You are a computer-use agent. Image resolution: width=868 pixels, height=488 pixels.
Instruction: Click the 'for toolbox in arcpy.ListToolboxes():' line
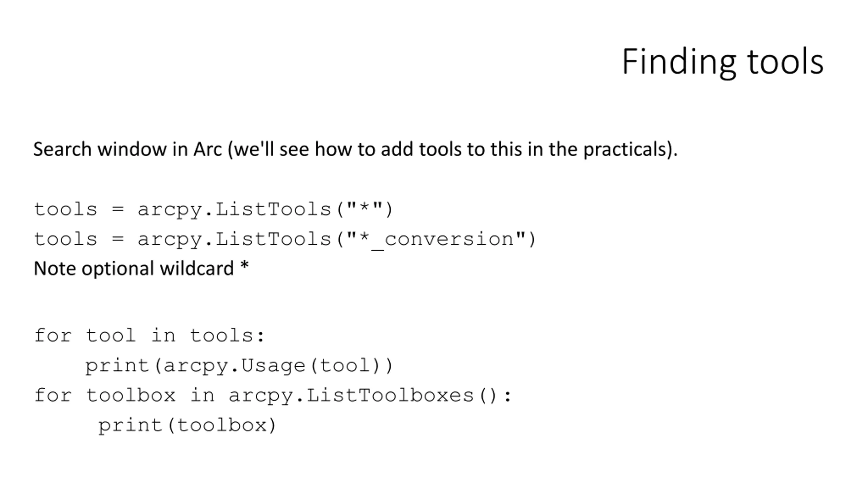[x=273, y=396]
